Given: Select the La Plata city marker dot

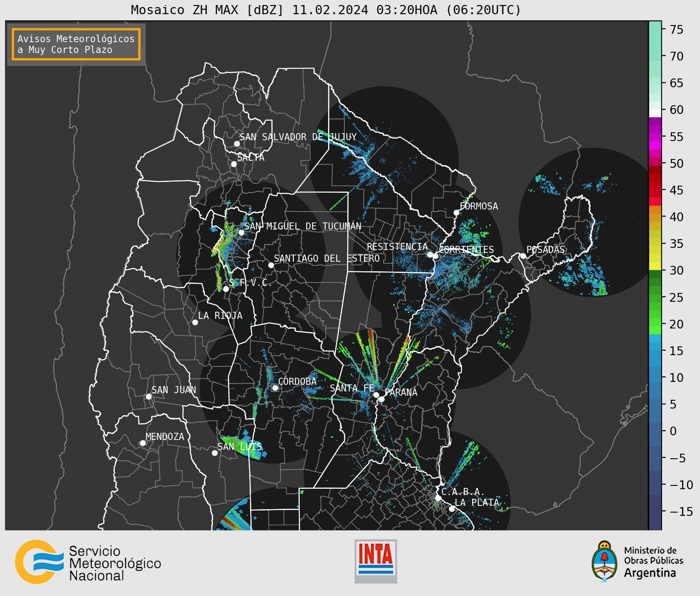Looking at the screenshot, I should coord(452,509).
